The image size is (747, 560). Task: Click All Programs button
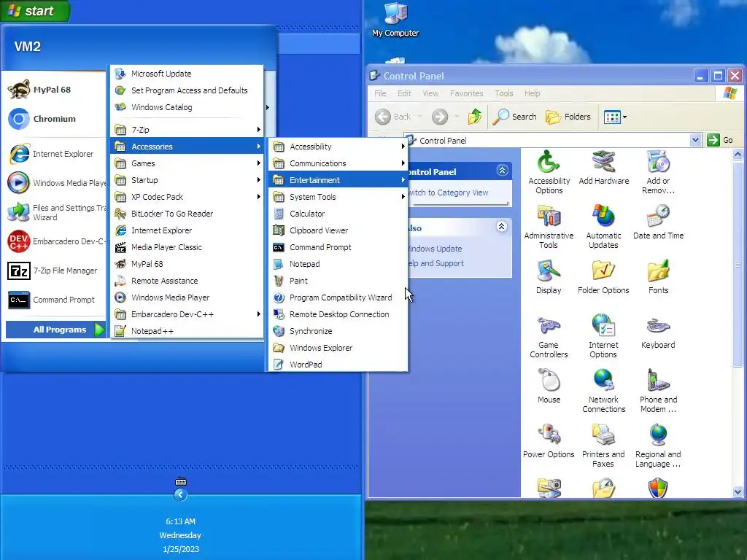[55, 330]
